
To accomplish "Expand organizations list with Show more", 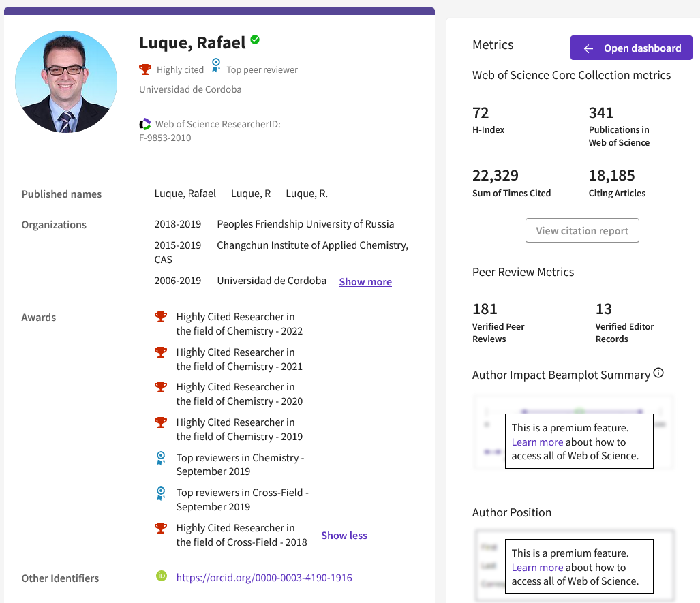I will tap(365, 282).
